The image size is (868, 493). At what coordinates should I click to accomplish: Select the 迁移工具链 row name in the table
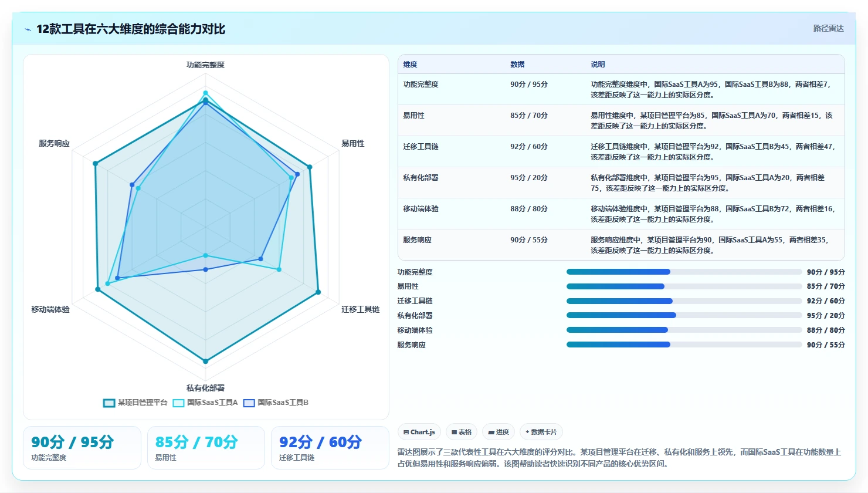[x=421, y=147]
